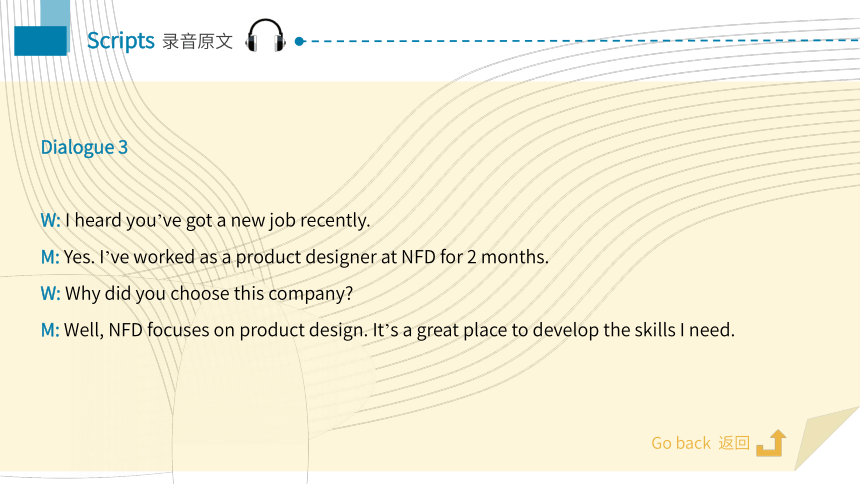Click the second W: speaker label

(50, 294)
